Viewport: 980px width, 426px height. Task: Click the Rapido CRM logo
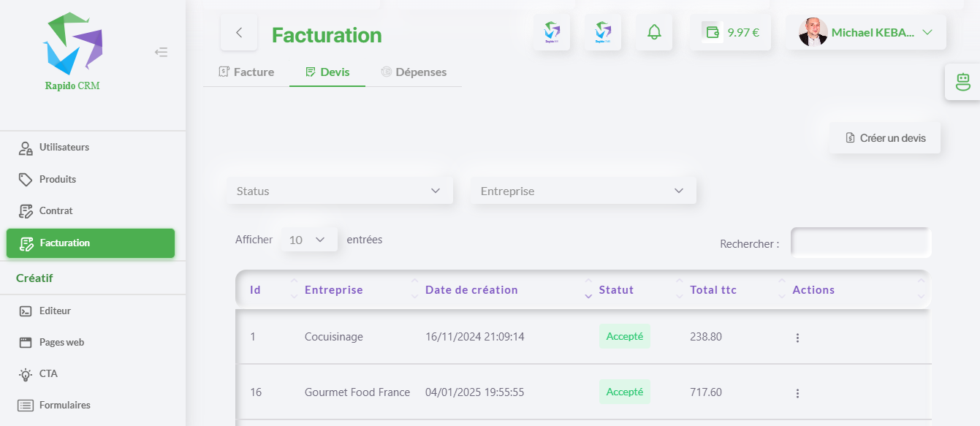click(x=72, y=51)
